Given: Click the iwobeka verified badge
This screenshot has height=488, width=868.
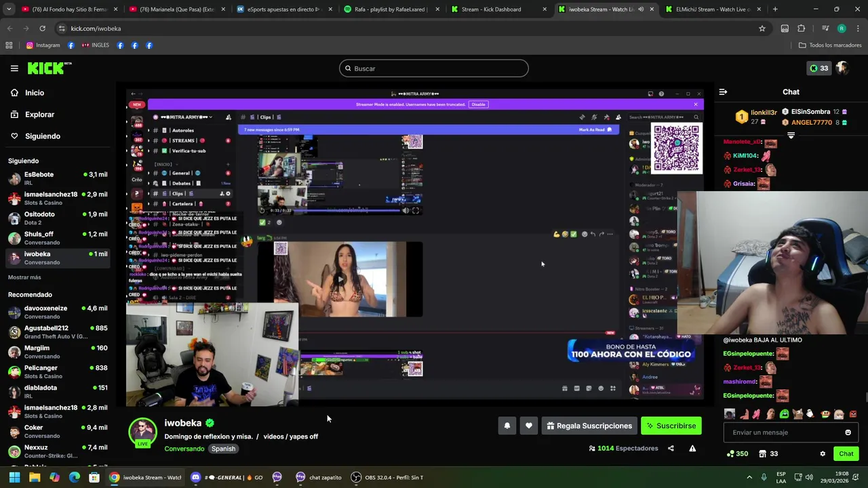Looking at the screenshot, I should (210, 423).
